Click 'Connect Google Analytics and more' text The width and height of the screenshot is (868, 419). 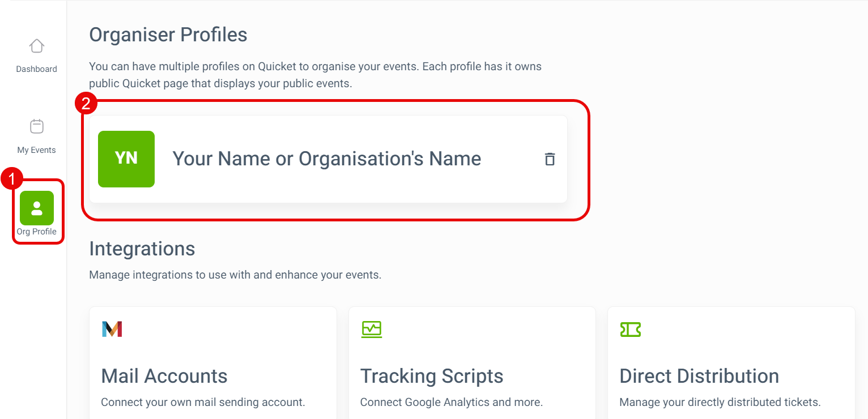pos(452,403)
